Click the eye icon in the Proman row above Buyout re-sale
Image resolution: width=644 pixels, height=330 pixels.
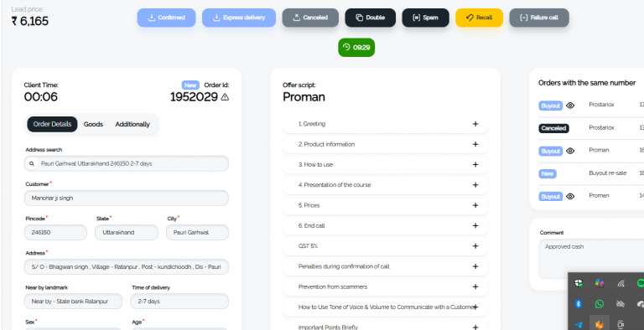[570, 151]
